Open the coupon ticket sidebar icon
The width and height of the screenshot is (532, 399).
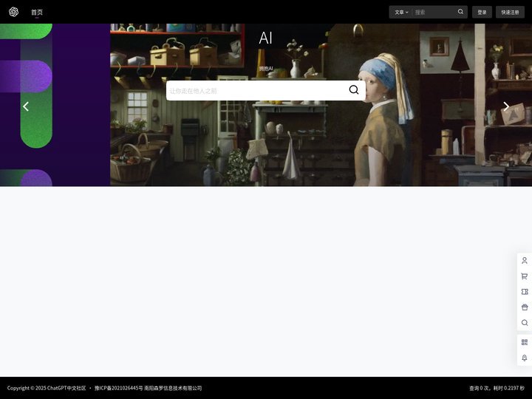(525, 292)
